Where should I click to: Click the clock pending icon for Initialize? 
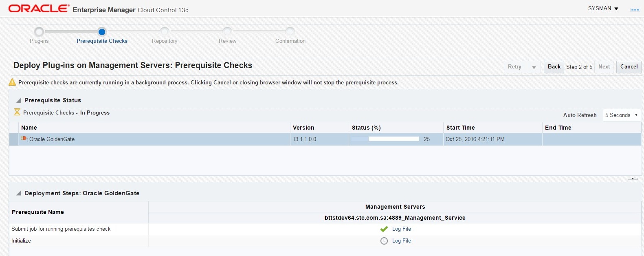pos(384,241)
